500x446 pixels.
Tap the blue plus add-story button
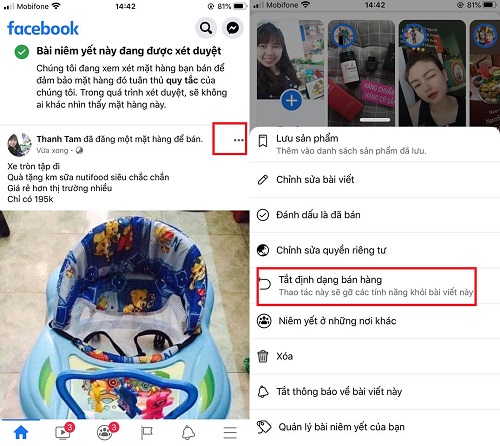click(x=292, y=101)
